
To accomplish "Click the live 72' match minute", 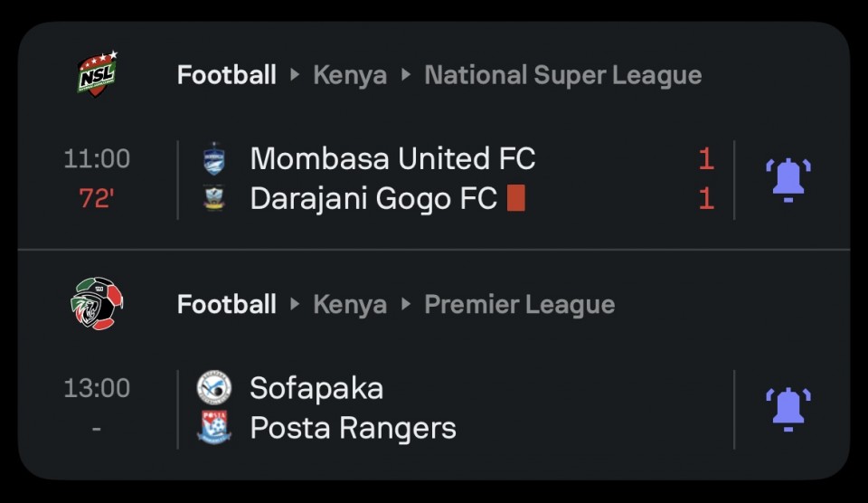I will pyautogui.click(x=97, y=198).
